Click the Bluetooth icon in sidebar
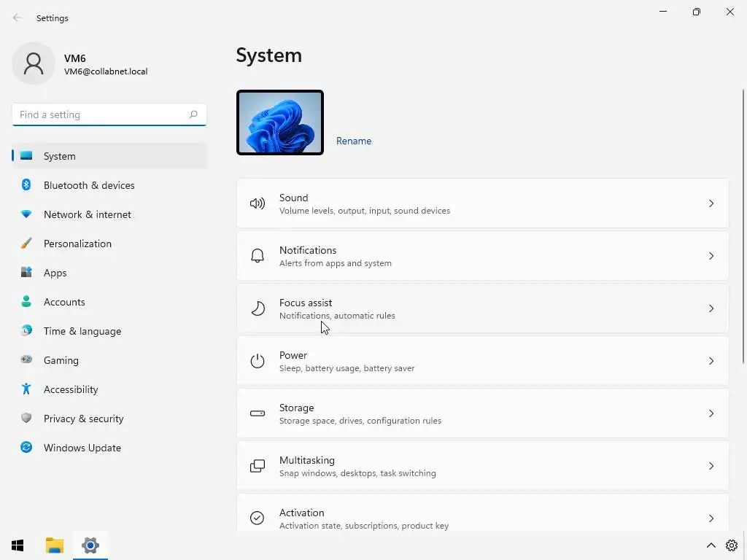 tap(26, 184)
